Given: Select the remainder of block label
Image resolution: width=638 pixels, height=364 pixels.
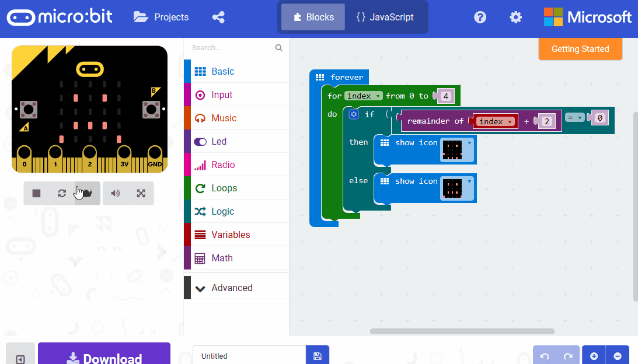Looking at the screenshot, I should pos(435,121).
